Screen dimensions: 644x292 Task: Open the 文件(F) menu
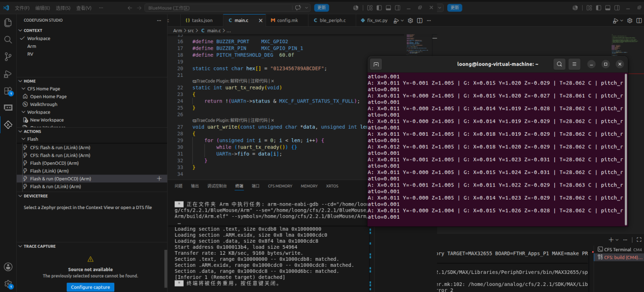22,8
